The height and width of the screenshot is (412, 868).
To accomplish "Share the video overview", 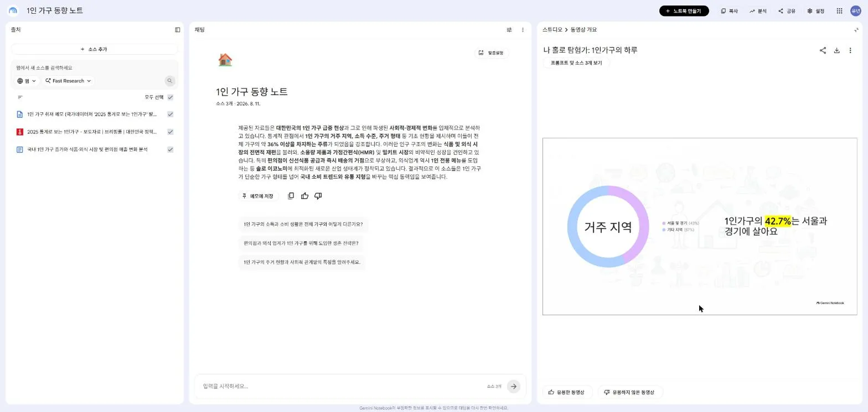I will click(x=823, y=50).
